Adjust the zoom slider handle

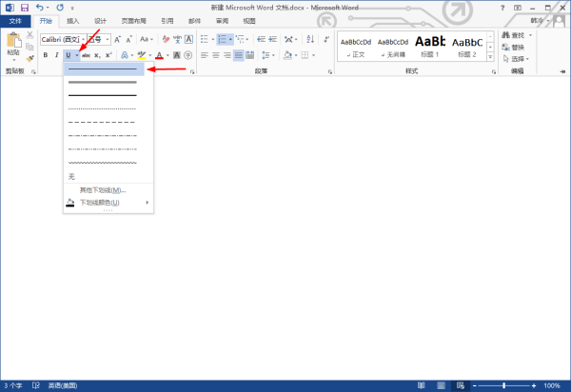click(504, 385)
